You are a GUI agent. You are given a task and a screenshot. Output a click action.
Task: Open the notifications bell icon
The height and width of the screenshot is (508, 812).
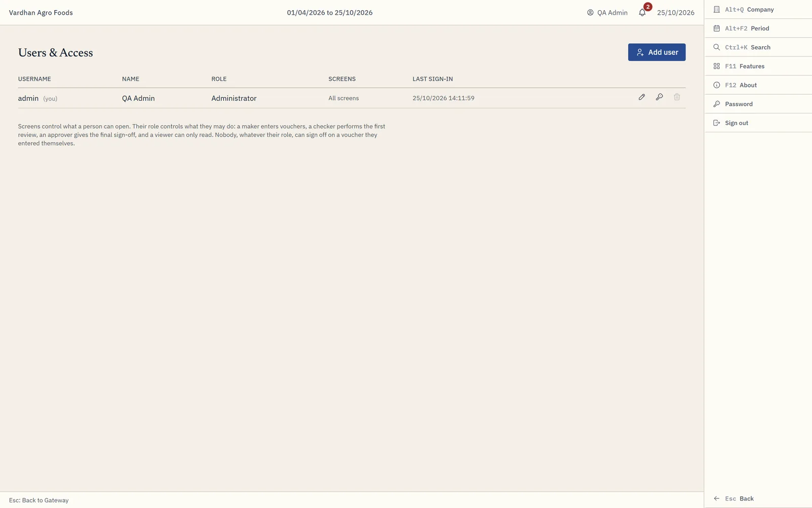642,12
